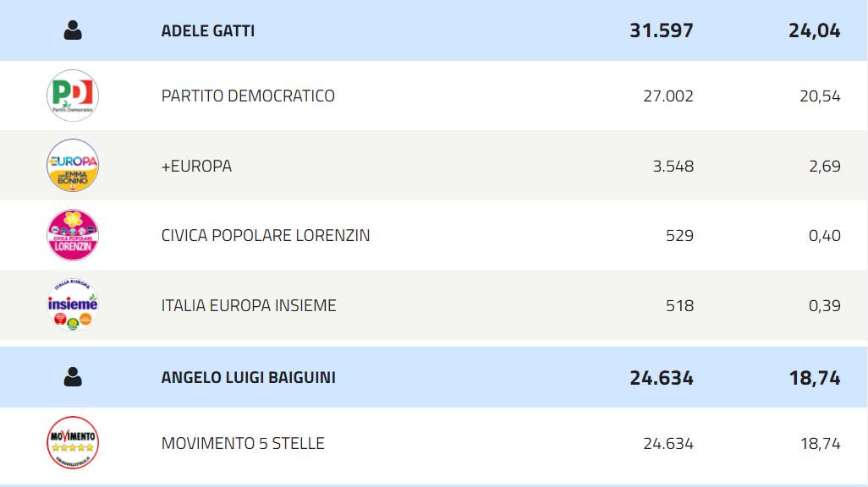Click the Partito Democratico party logo

pos(73,96)
